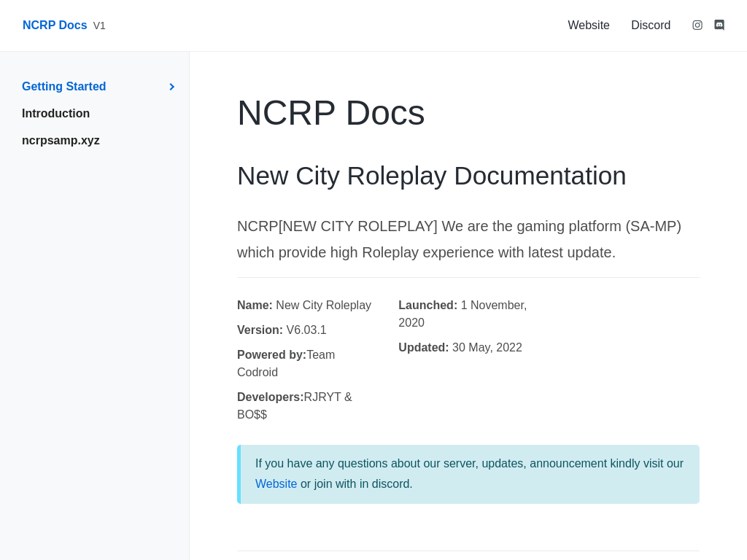Open the Instagram icon in header

(697, 26)
